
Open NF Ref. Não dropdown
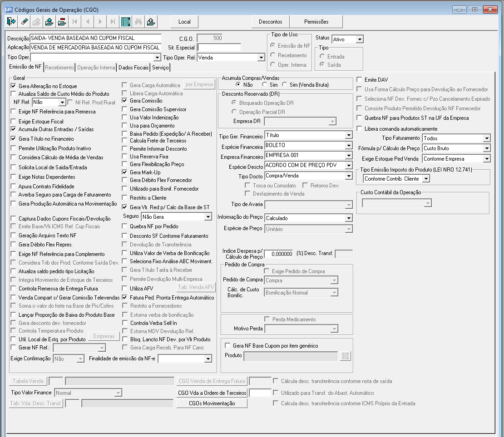click(62, 102)
